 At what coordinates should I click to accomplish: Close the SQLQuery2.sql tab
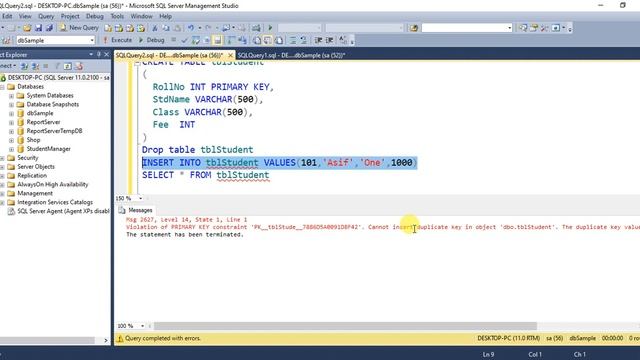(230, 55)
